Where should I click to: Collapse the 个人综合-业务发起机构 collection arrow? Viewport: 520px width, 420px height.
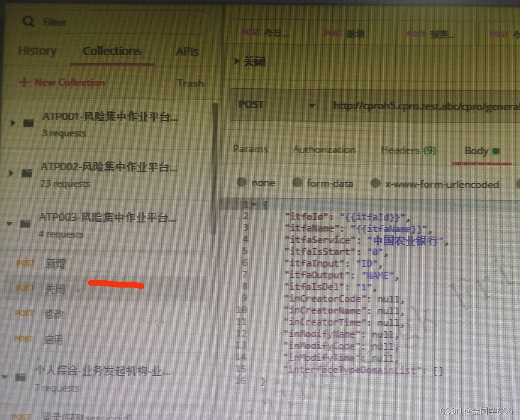5,377
